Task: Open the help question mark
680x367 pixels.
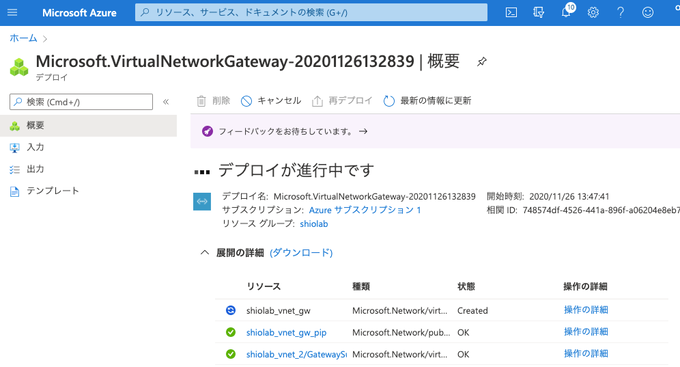Action: (620, 13)
